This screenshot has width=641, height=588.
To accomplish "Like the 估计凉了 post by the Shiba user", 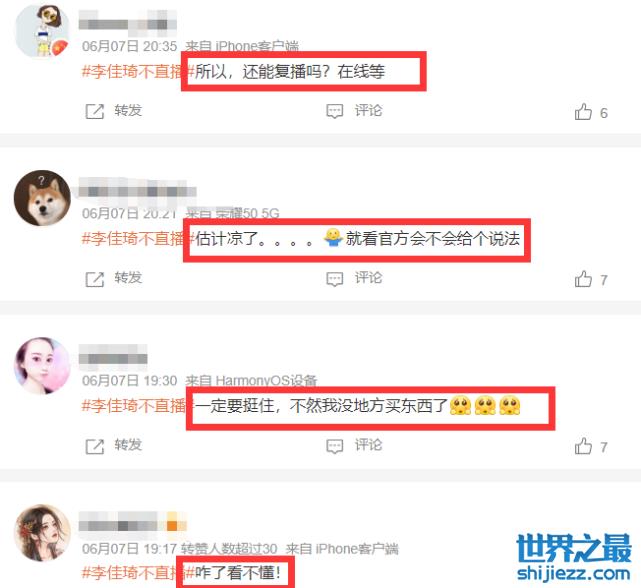I will [583, 279].
